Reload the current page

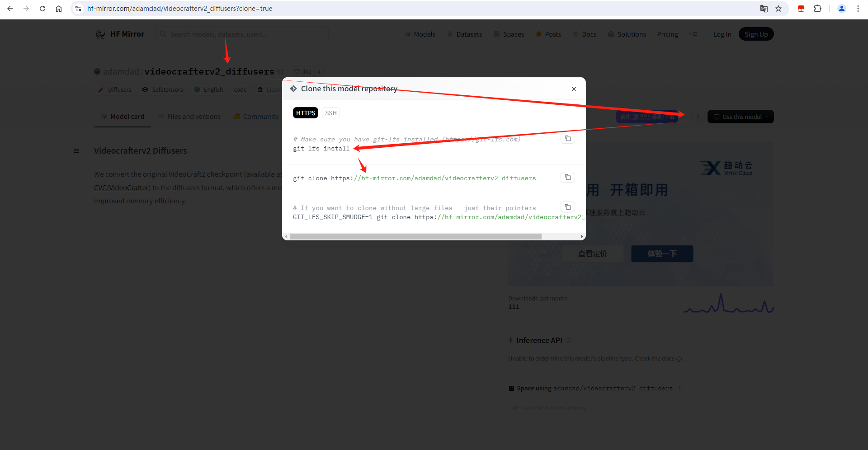[x=42, y=9]
